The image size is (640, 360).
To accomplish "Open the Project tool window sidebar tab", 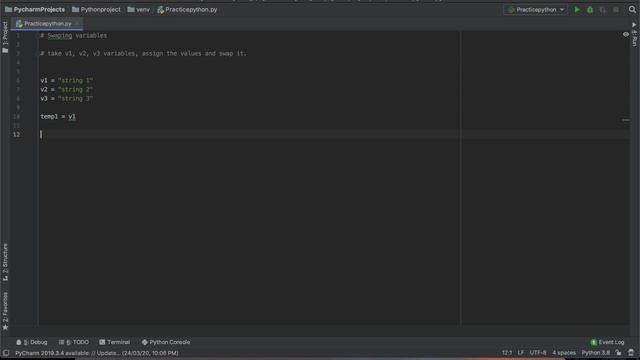I will point(5,37).
